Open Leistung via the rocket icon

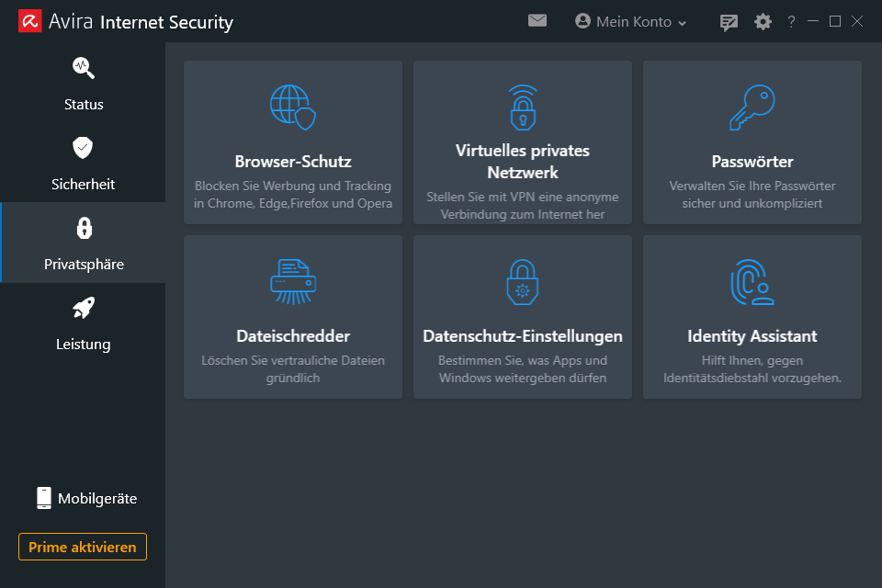[84, 308]
